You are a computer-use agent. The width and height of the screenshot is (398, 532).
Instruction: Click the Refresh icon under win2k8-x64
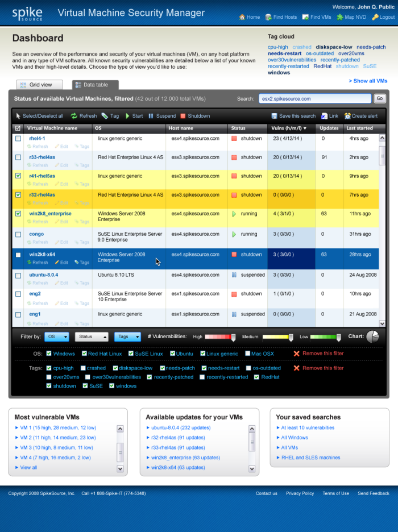29,262
